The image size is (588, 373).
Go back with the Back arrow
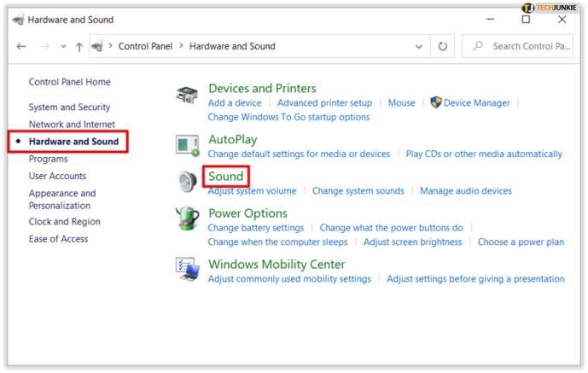(x=21, y=46)
